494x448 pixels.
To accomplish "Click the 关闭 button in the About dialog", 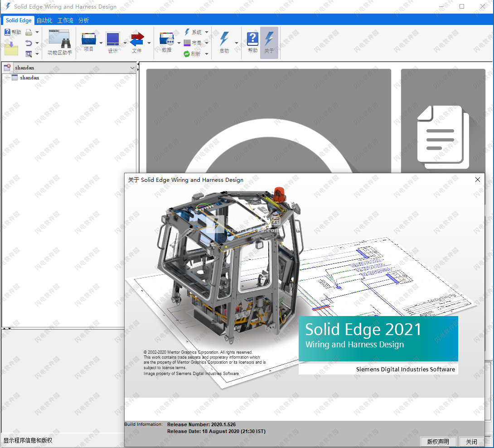I will (x=471, y=442).
